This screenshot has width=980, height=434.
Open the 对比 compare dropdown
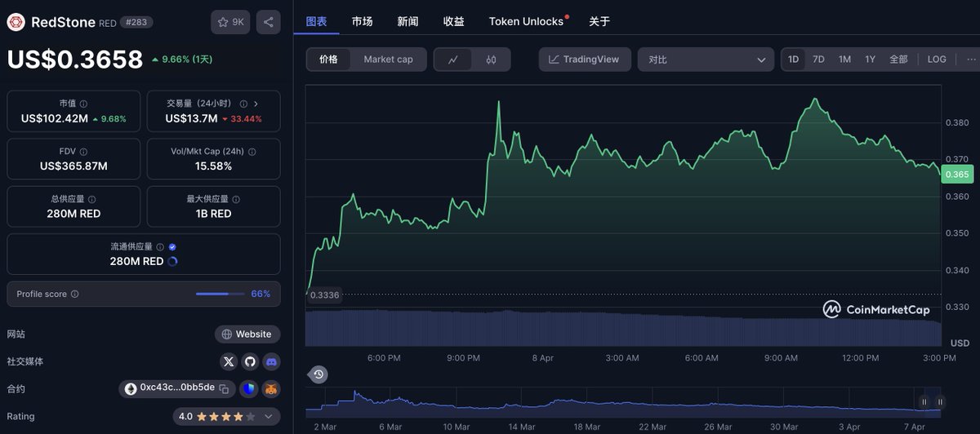coord(706,60)
